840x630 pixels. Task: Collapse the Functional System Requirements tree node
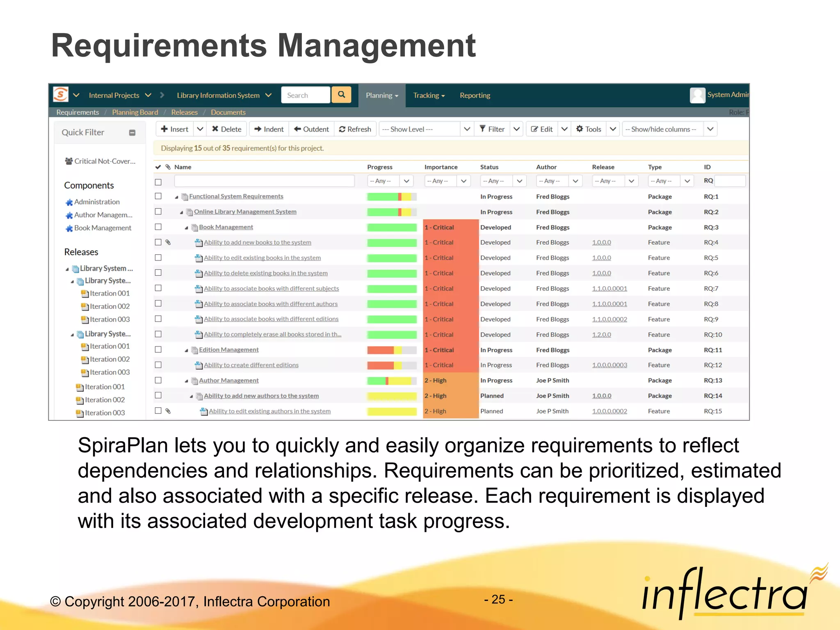(177, 197)
